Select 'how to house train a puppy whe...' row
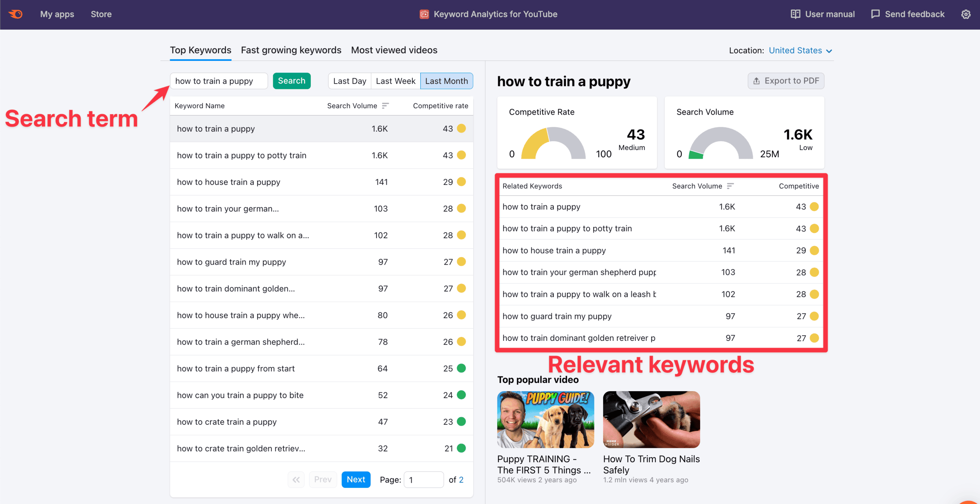Viewport: 980px width, 504px height. coord(321,315)
